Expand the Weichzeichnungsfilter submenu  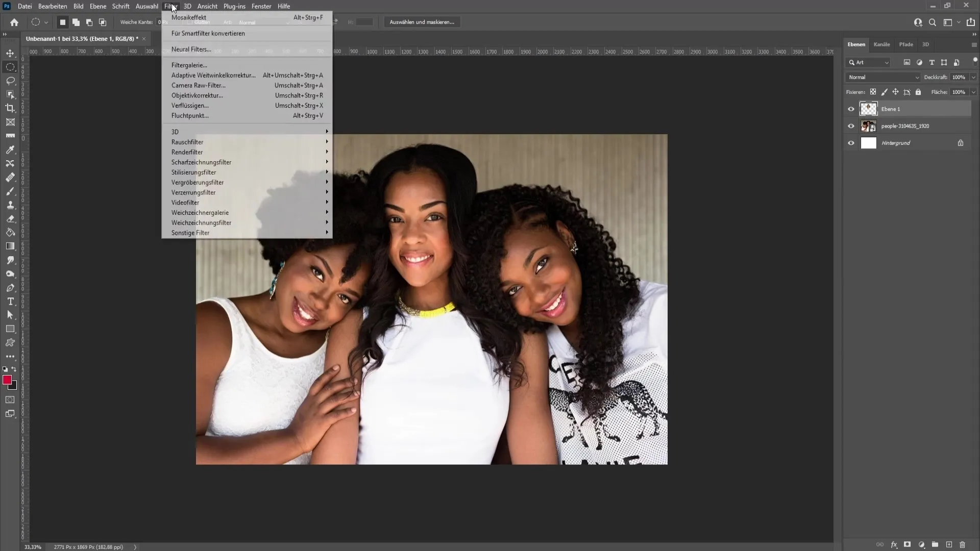pyautogui.click(x=202, y=222)
